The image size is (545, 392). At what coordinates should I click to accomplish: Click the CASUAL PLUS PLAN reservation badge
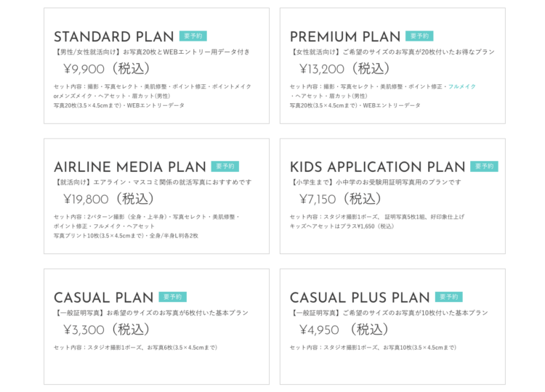[x=449, y=297]
